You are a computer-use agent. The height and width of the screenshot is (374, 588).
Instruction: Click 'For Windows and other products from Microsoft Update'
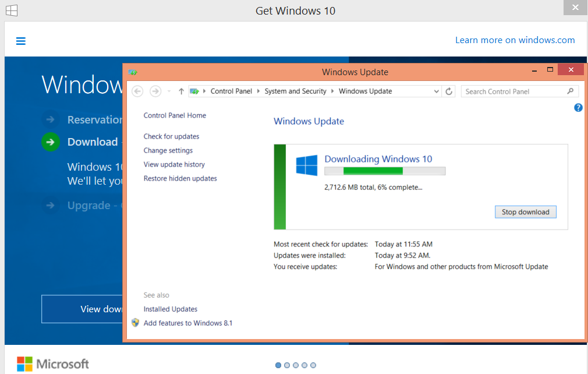pyautogui.click(x=461, y=267)
